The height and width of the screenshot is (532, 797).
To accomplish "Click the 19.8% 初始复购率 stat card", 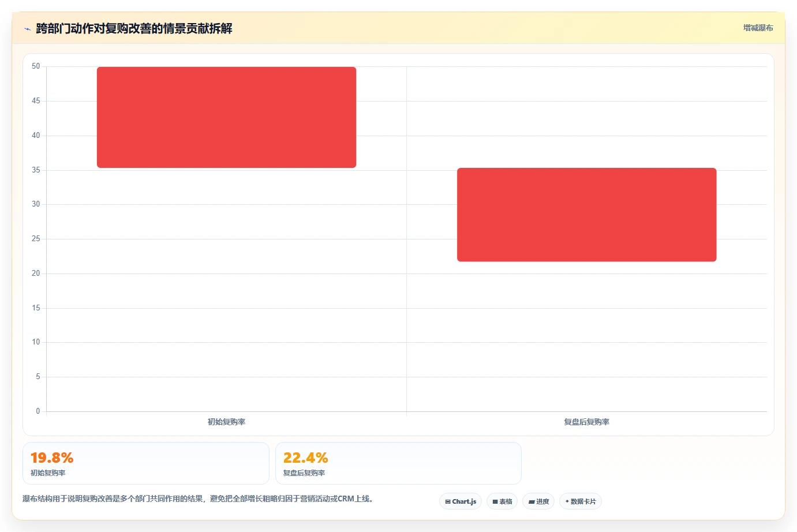I will pyautogui.click(x=146, y=463).
